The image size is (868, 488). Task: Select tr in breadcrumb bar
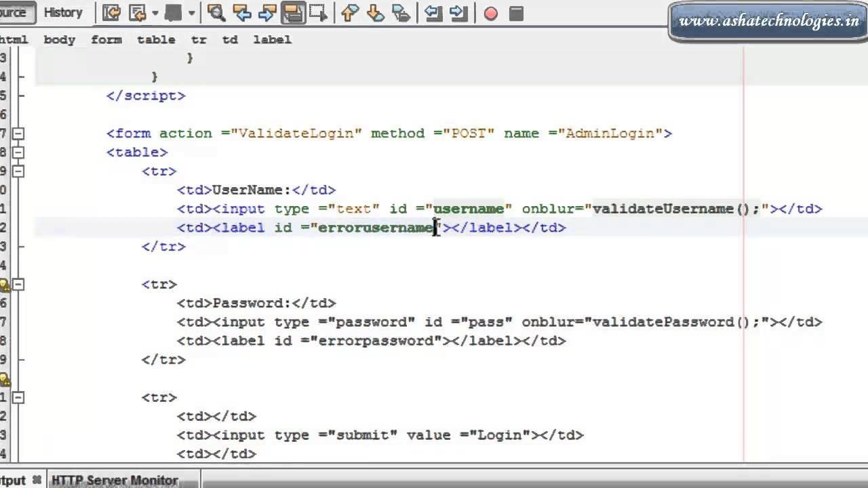click(x=199, y=39)
